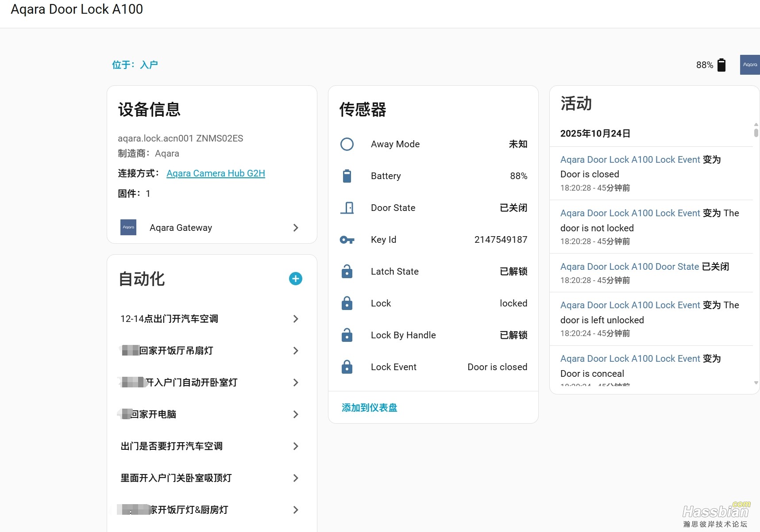Click the activity panel scrollbar down arrow
This screenshot has width=760, height=532.
pyautogui.click(x=756, y=383)
